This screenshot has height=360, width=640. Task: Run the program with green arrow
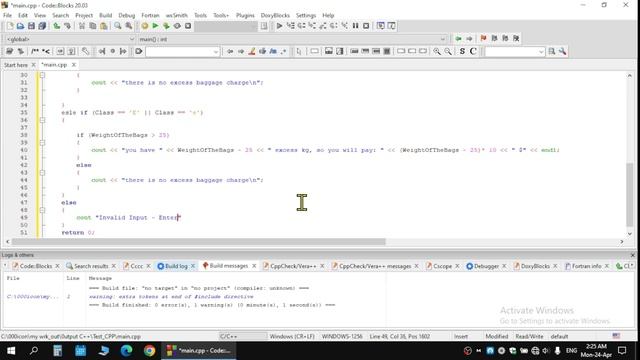(x=155, y=26)
